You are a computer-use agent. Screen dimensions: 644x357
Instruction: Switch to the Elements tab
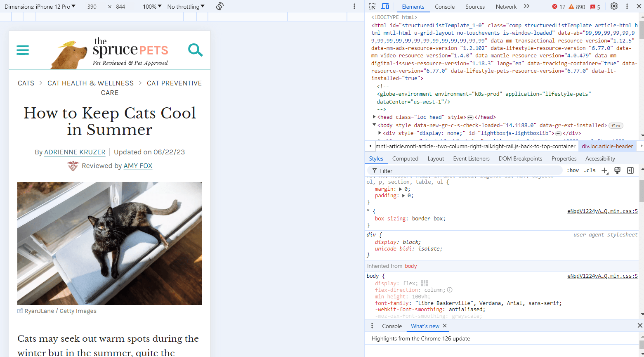tap(413, 7)
